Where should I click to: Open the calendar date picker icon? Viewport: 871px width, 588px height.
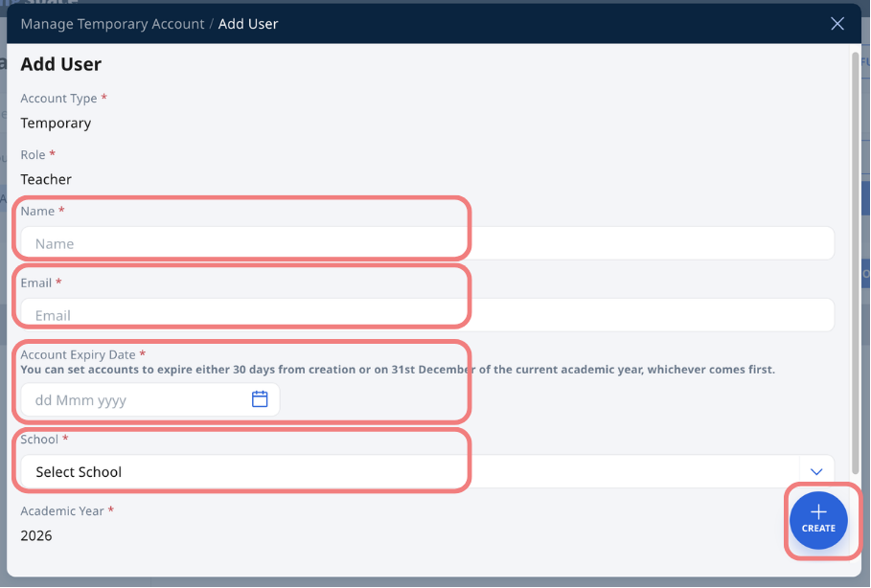[260, 399]
